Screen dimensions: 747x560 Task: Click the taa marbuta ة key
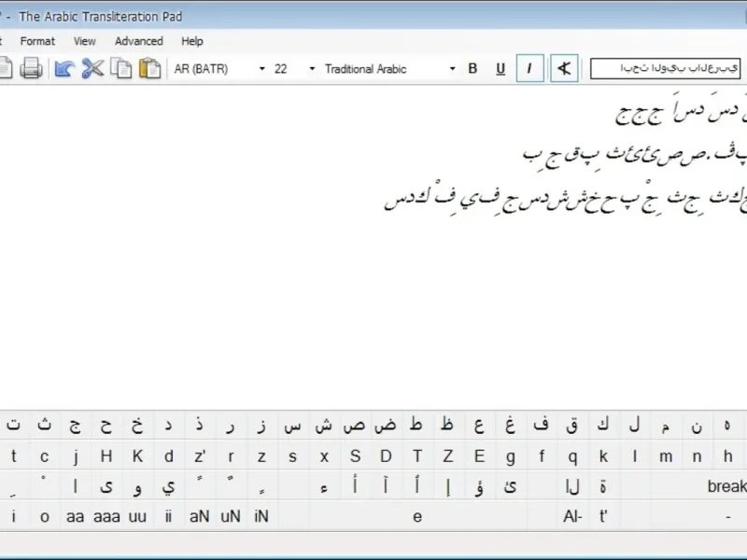click(603, 486)
